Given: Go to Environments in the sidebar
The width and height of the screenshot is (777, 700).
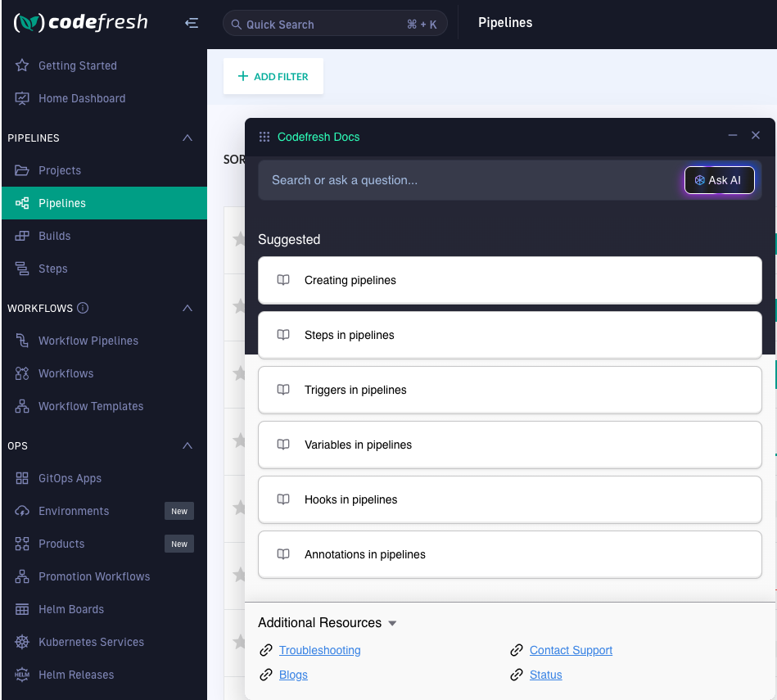Looking at the screenshot, I should [74, 511].
